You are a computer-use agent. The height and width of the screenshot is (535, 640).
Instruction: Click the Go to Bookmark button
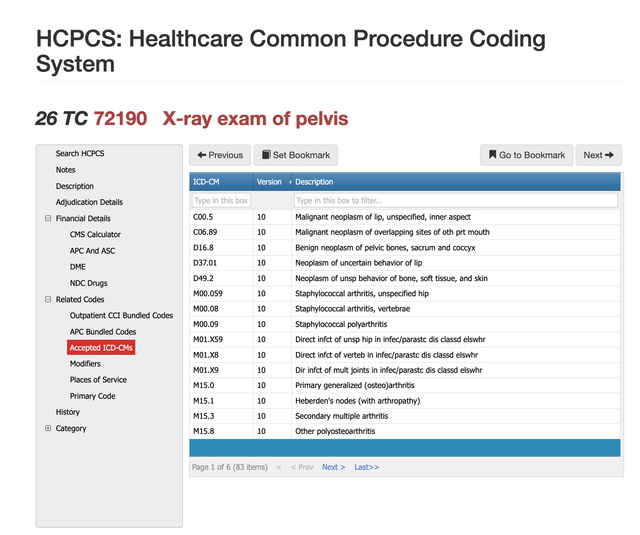click(527, 155)
